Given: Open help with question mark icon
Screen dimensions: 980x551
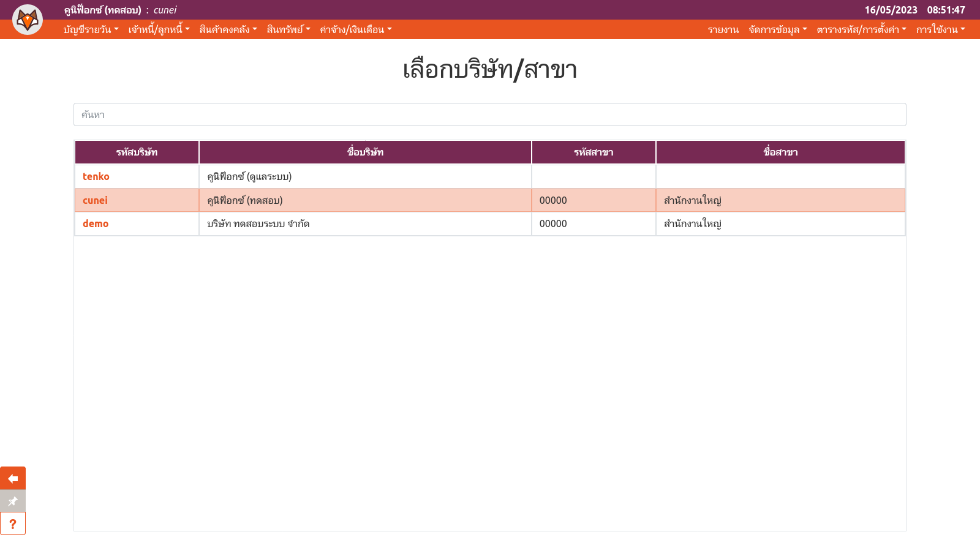Looking at the screenshot, I should [x=13, y=523].
